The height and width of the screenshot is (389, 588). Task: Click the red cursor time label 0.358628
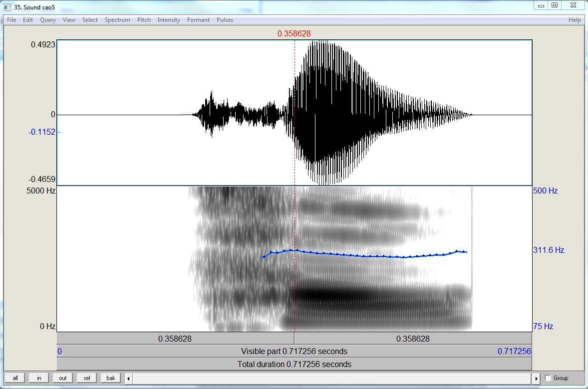pyautogui.click(x=294, y=34)
